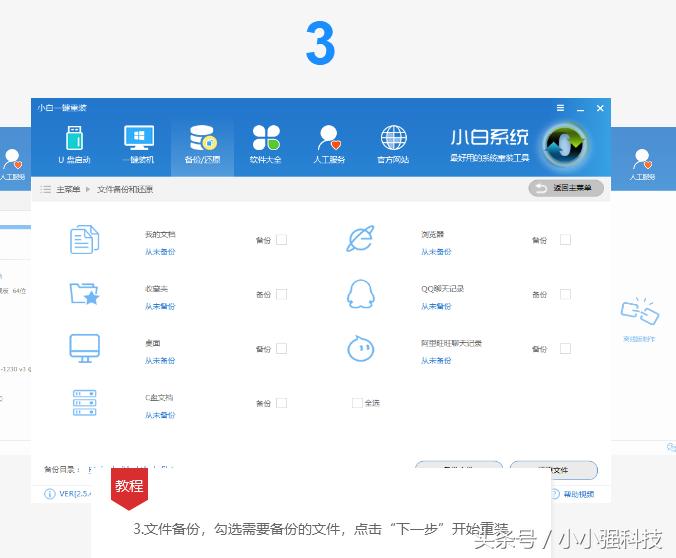The width and height of the screenshot is (676, 558).
Task: Click the 小白系统 round logo
Action: 566,145
